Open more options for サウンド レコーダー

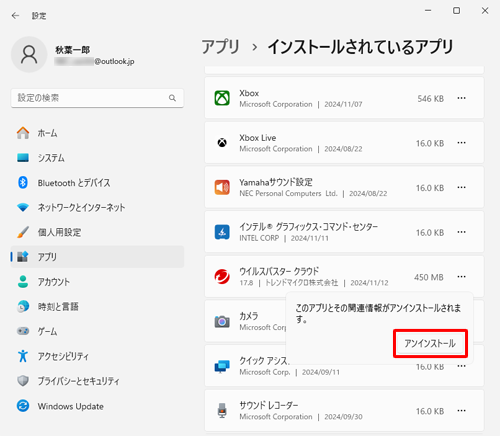coord(462,411)
